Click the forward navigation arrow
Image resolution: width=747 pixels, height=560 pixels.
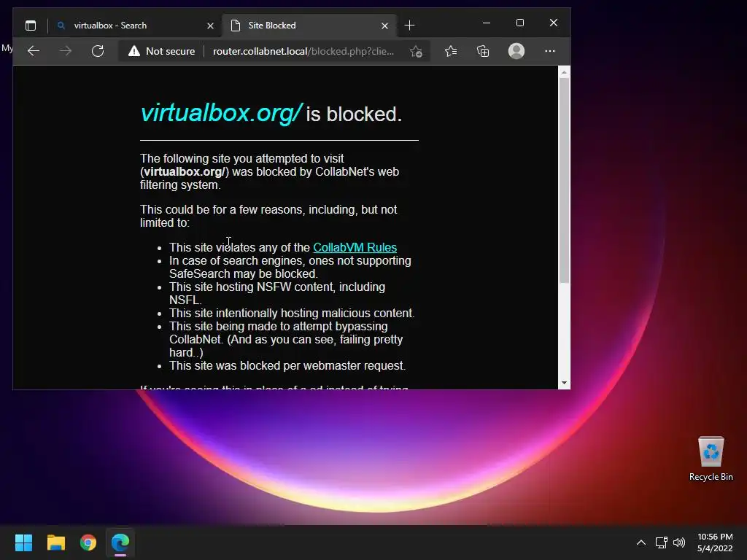(x=66, y=51)
